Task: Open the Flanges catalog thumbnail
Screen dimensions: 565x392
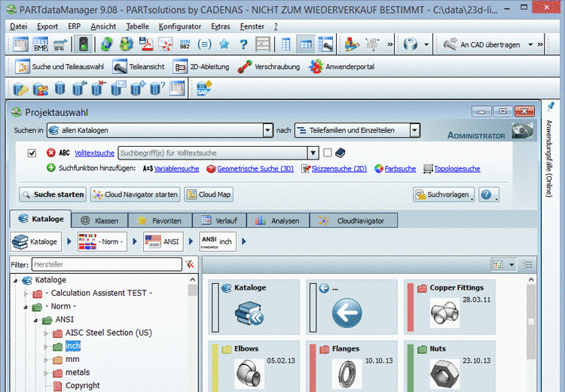Action: coord(347,370)
